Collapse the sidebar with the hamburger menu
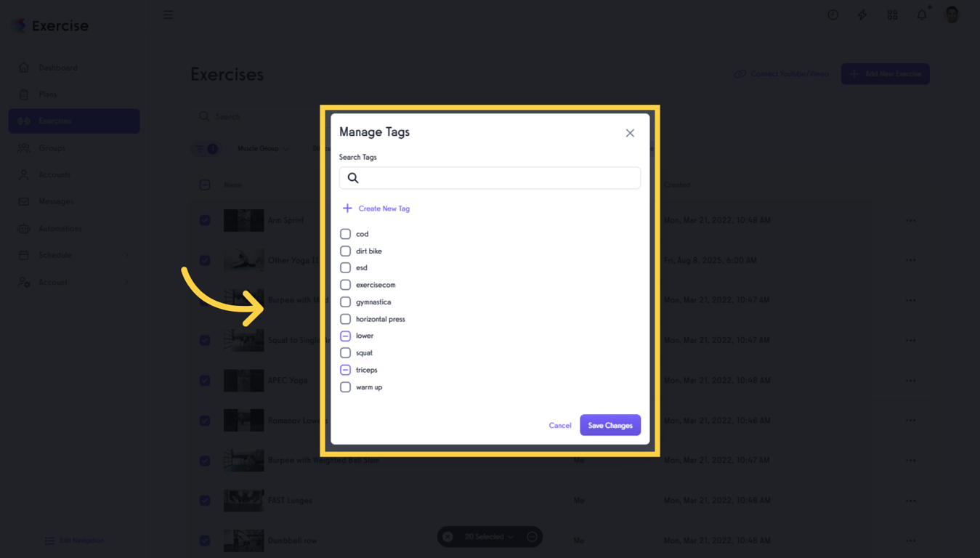Viewport: 980px width, 558px height. click(x=168, y=15)
